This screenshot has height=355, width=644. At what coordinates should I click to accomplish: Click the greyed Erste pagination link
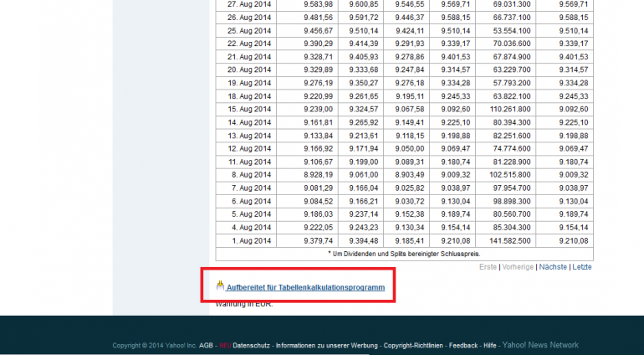tap(488, 267)
